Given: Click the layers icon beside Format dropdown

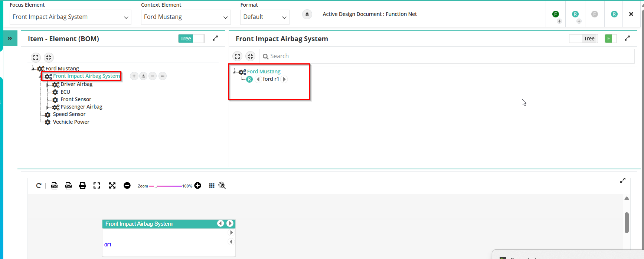Looking at the screenshot, I should 307,14.
